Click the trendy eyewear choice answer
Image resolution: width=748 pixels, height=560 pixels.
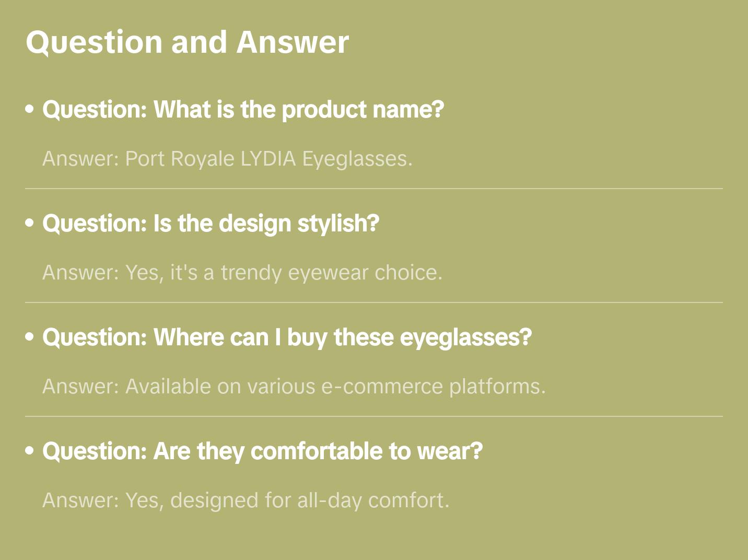242,273
